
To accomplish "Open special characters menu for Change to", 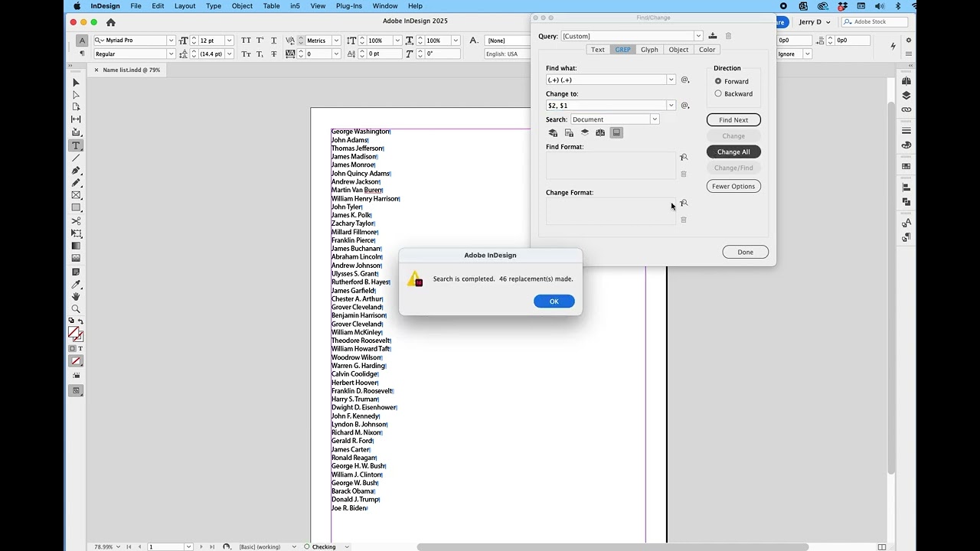I will pos(685,106).
